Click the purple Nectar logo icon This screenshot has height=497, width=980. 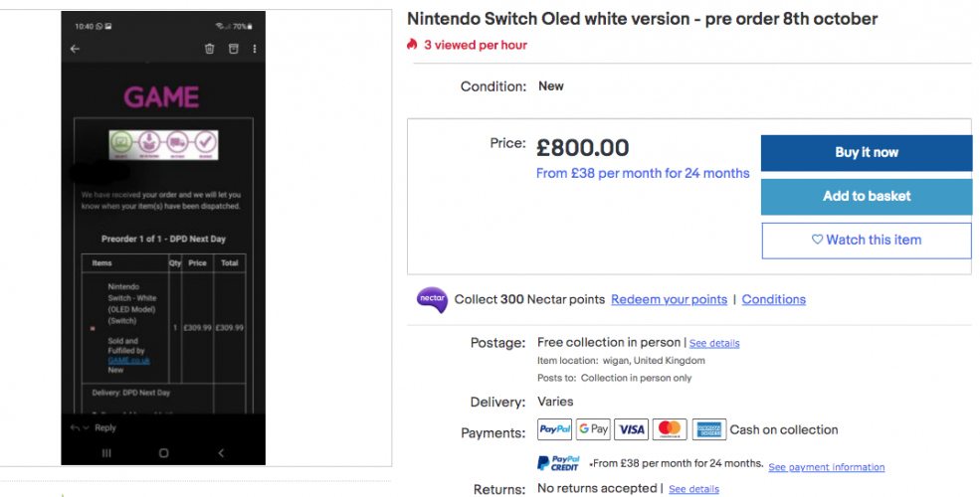[432, 299]
